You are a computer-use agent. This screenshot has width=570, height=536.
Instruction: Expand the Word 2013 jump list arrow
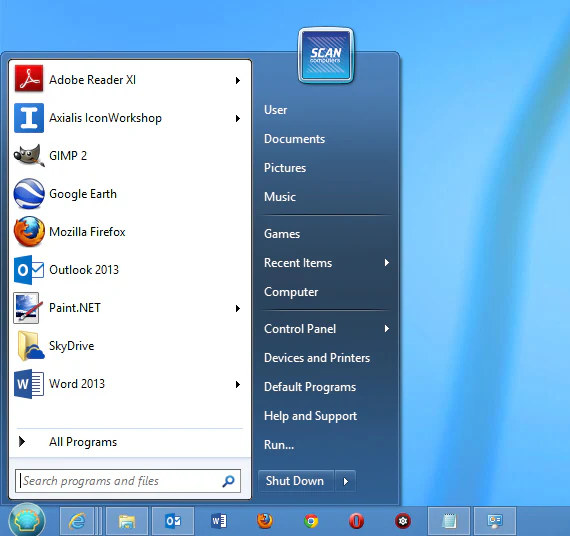(238, 384)
